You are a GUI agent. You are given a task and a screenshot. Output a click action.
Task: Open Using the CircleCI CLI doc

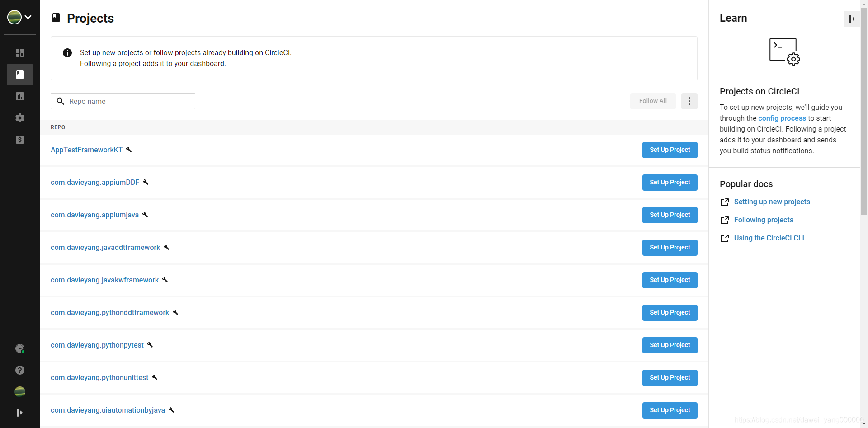click(769, 238)
